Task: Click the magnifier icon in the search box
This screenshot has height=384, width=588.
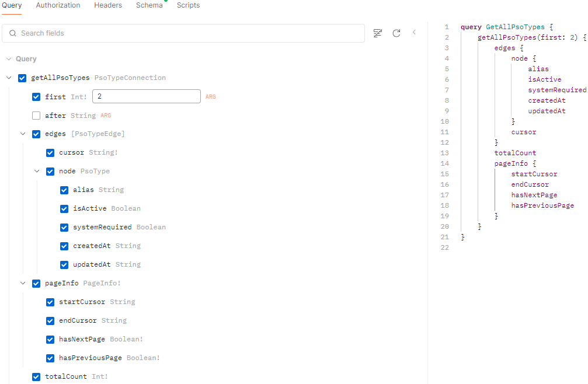Action: pos(13,33)
